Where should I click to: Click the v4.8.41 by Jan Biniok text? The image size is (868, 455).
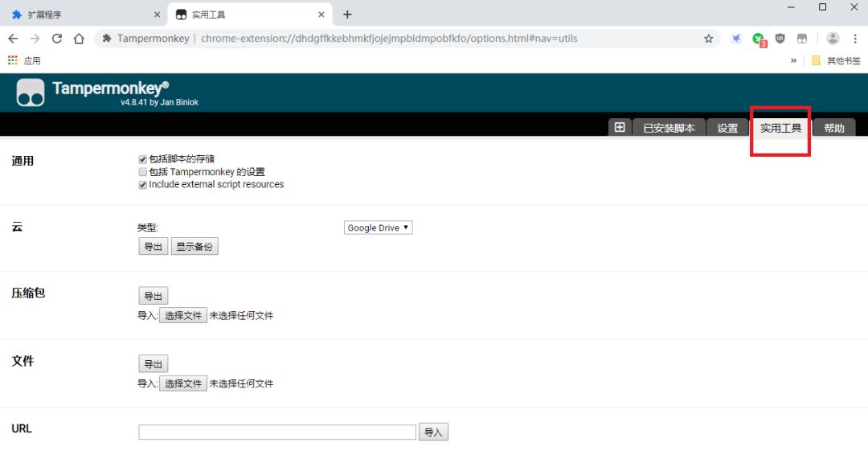pyautogui.click(x=159, y=102)
